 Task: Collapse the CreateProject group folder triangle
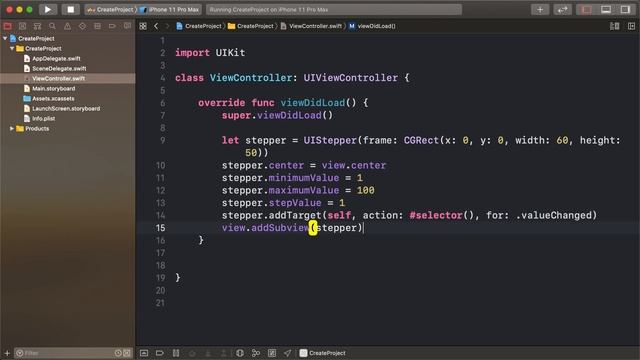[x=12, y=48]
